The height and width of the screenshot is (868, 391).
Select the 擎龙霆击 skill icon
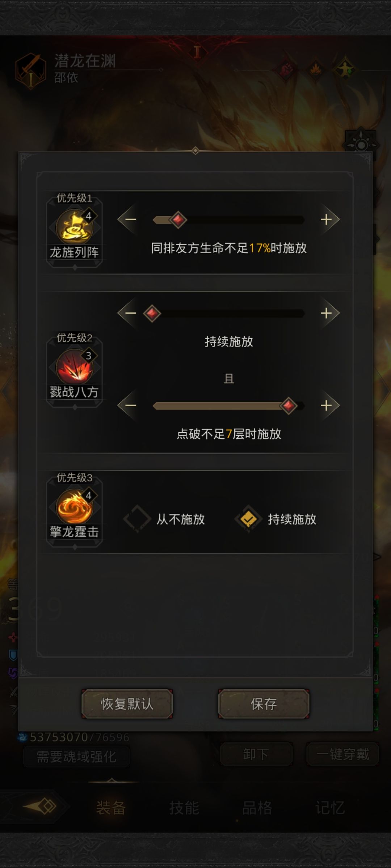tap(75, 507)
